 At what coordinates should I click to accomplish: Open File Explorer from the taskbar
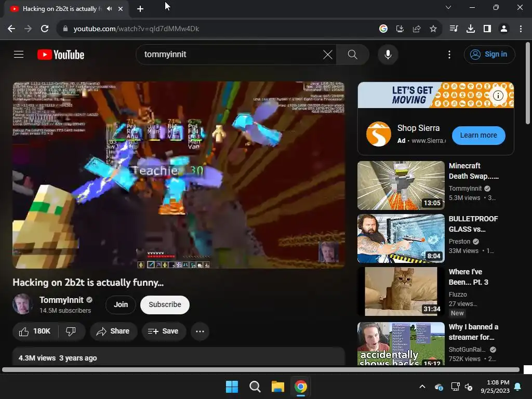pos(277,387)
